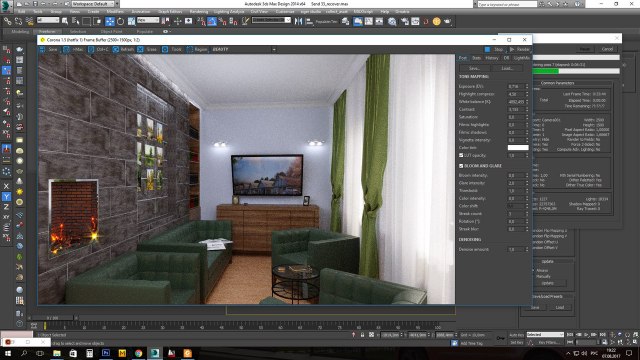
Task: Toggle the Angle Snap icon in main toolbar
Action: [212, 21]
